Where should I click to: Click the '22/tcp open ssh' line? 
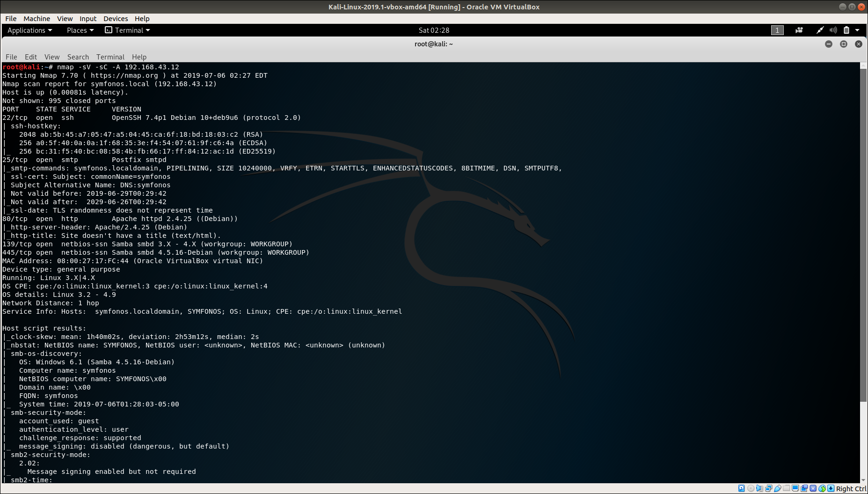click(152, 118)
